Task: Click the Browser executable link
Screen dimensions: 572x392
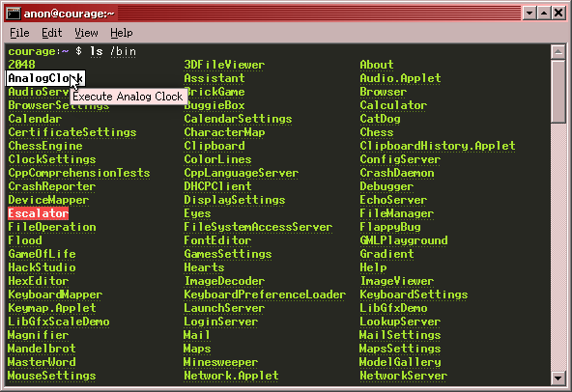Action: tap(383, 92)
